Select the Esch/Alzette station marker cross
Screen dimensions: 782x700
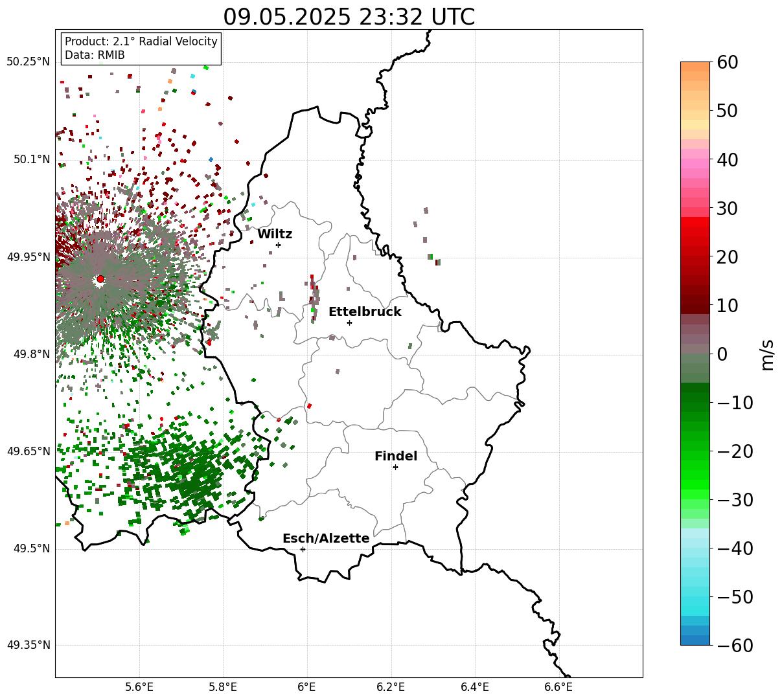tap(303, 549)
